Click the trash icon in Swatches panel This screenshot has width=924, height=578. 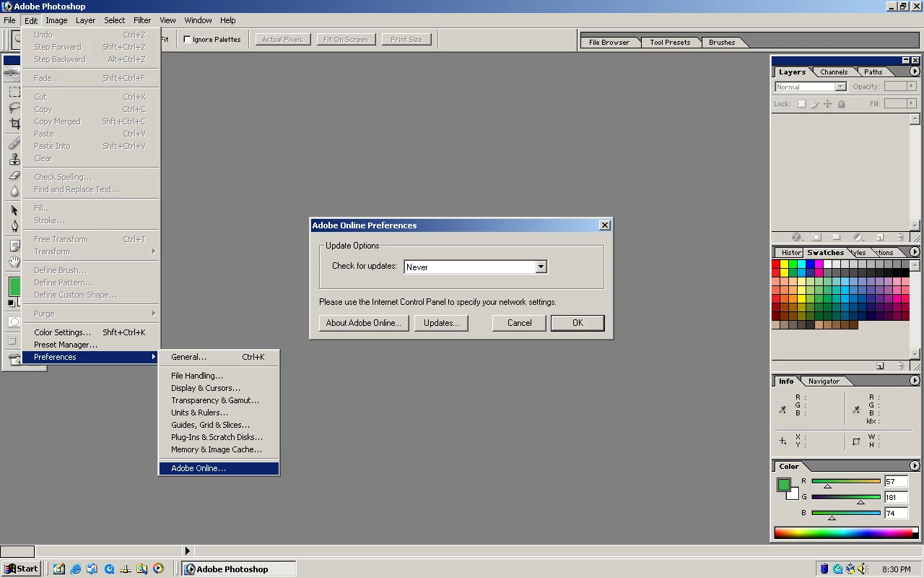(x=900, y=366)
